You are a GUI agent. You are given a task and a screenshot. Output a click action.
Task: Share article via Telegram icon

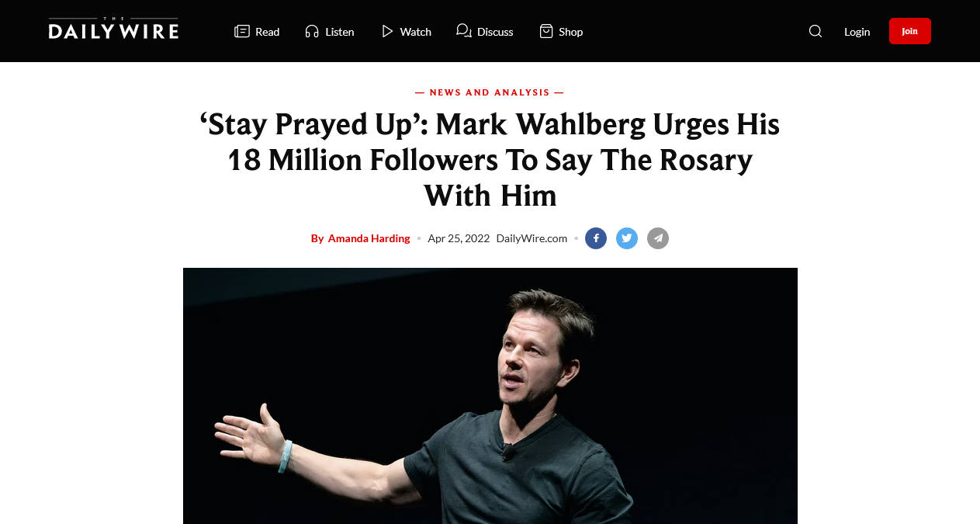pos(658,238)
